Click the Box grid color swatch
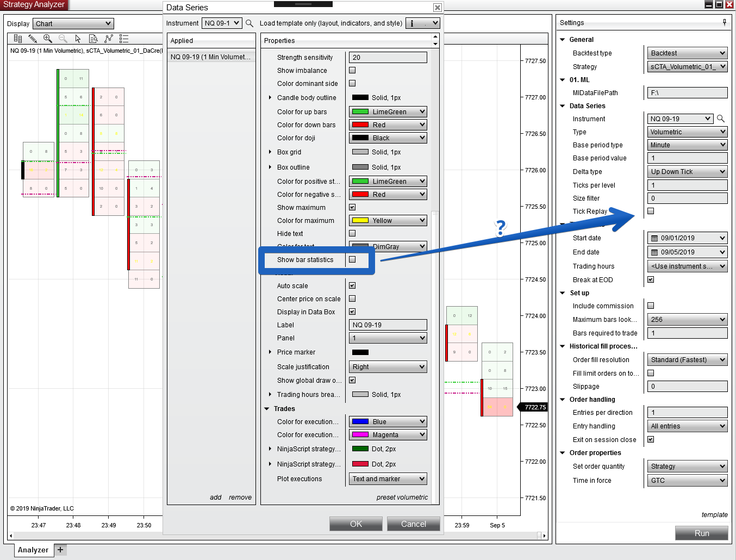Viewport: 736px width, 560px height. [x=360, y=152]
